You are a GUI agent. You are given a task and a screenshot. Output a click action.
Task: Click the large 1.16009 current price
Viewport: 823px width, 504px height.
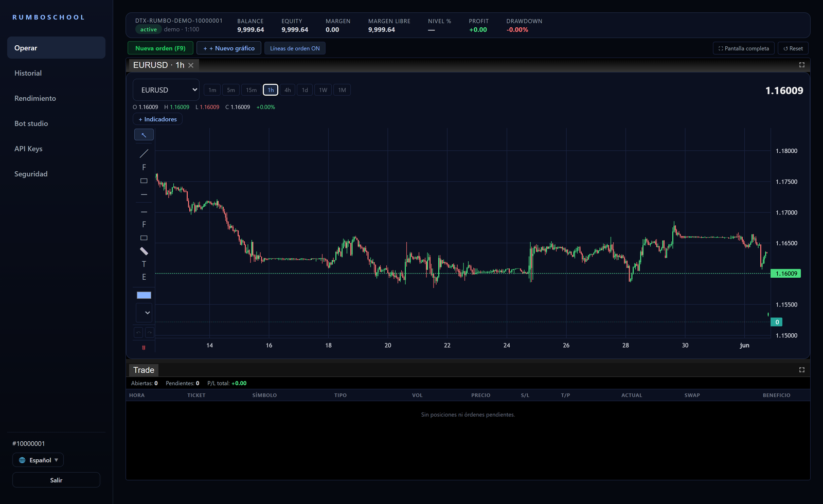point(784,91)
